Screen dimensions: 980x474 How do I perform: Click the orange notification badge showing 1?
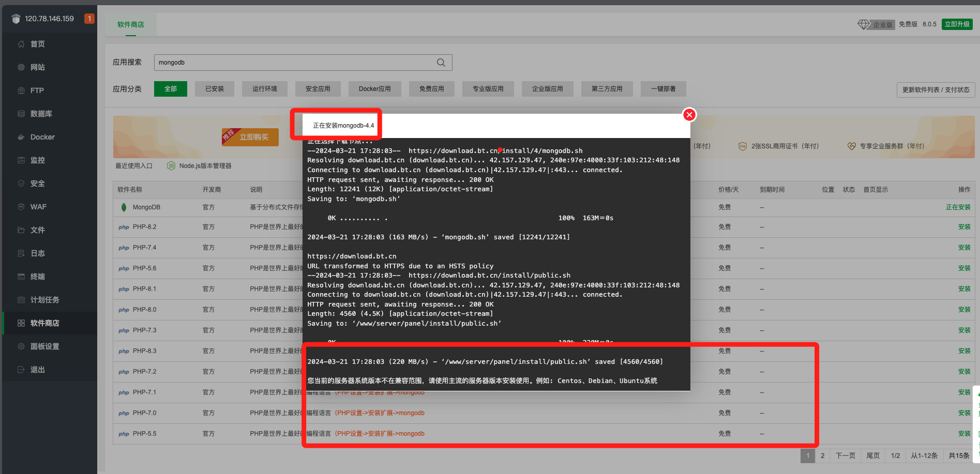click(x=89, y=19)
